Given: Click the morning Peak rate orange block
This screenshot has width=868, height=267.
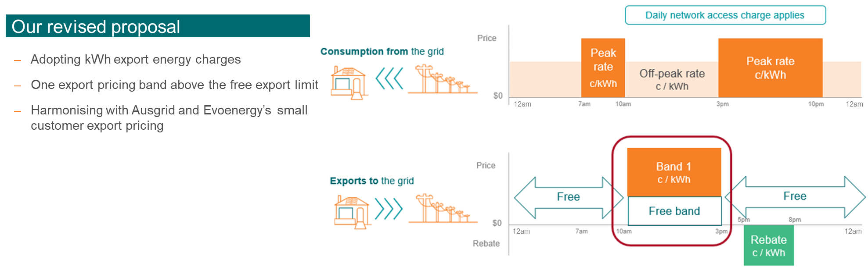Looking at the screenshot, I should coord(603,68).
